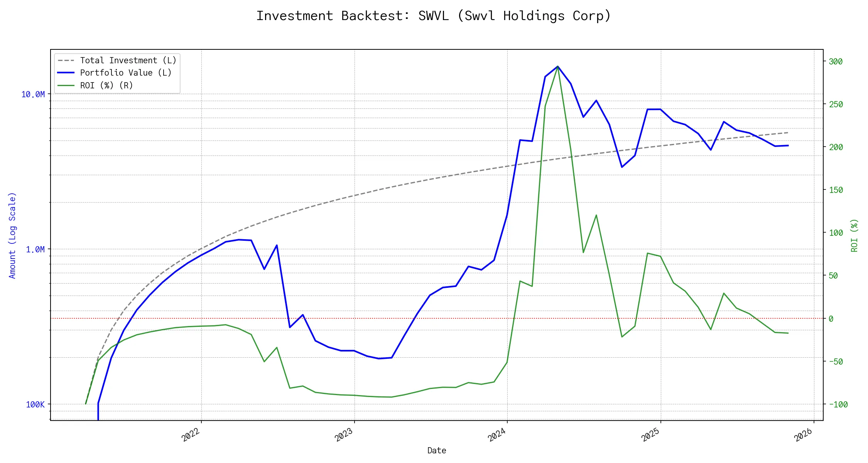Click the 2023 date axis label

click(x=344, y=435)
